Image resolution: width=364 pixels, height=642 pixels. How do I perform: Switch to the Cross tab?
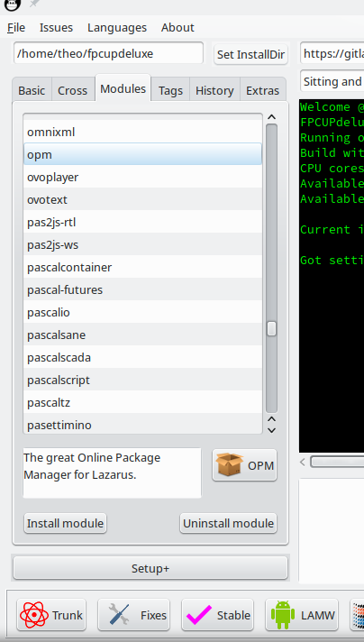(x=72, y=90)
